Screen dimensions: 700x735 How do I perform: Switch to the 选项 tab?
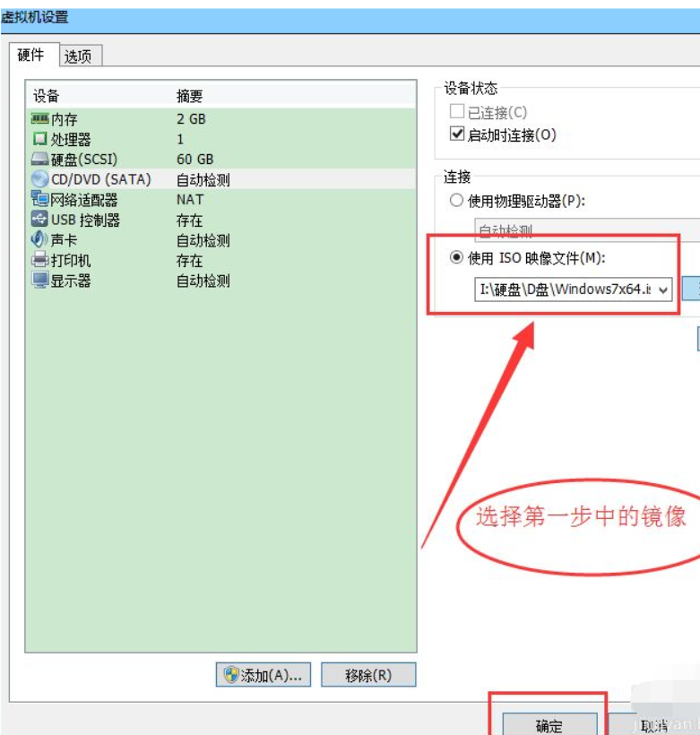[78, 56]
